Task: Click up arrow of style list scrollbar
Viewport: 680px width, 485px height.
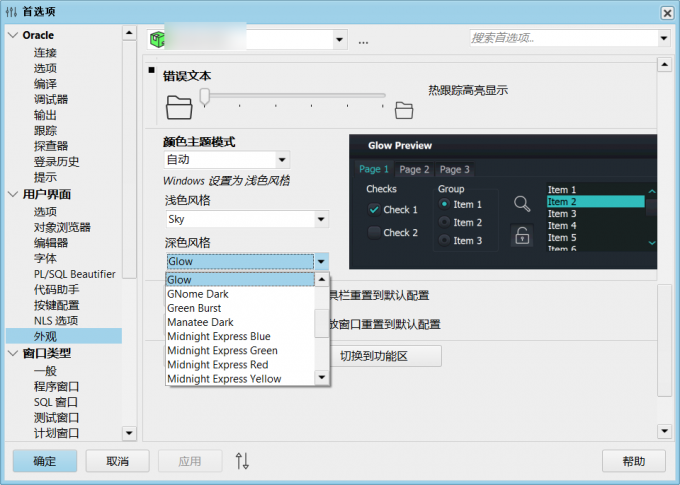Action: click(322, 279)
